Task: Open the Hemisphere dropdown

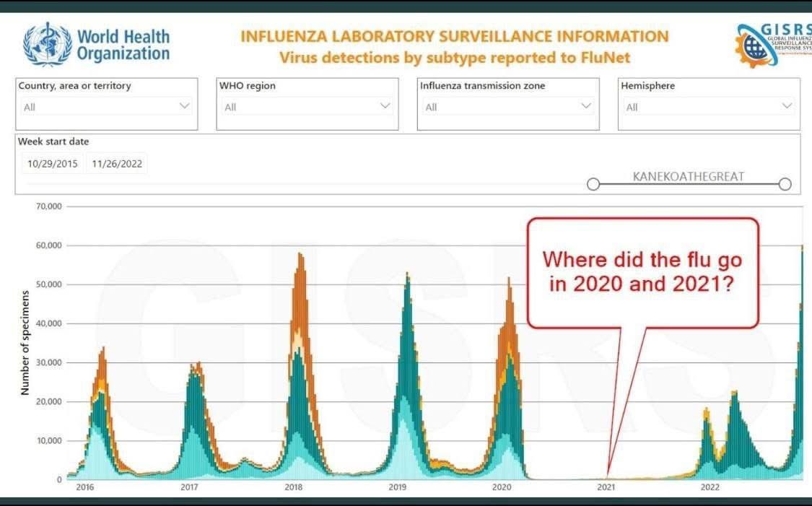Action: (709, 107)
